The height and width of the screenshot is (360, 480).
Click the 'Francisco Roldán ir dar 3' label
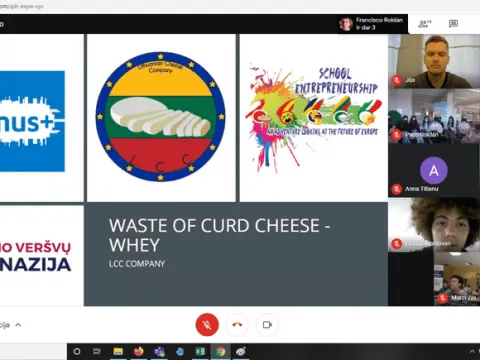pos(379,24)
